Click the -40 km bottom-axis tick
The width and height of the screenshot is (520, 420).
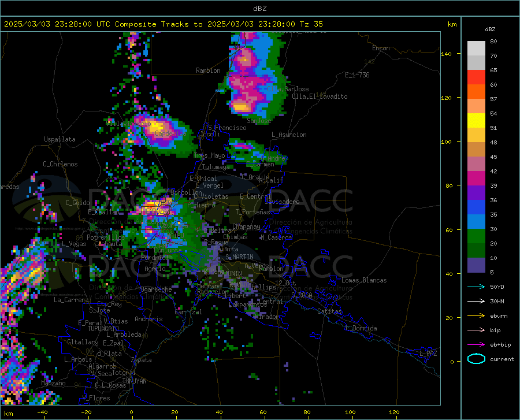click(42, 412)
